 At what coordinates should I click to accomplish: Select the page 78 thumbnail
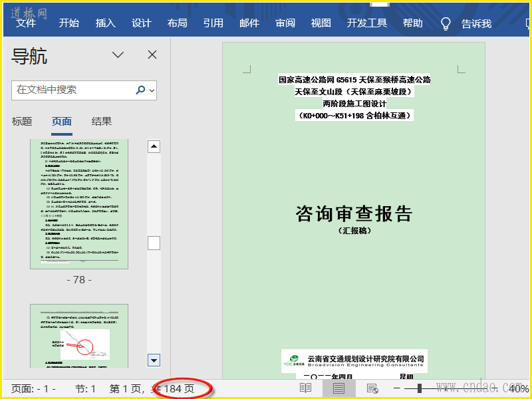79,204
